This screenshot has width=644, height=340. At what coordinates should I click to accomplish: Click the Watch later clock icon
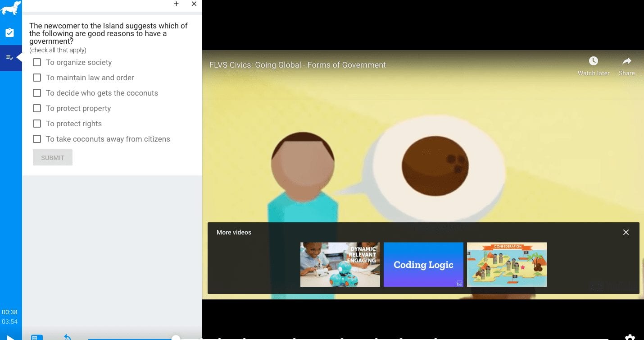[594, 61]
